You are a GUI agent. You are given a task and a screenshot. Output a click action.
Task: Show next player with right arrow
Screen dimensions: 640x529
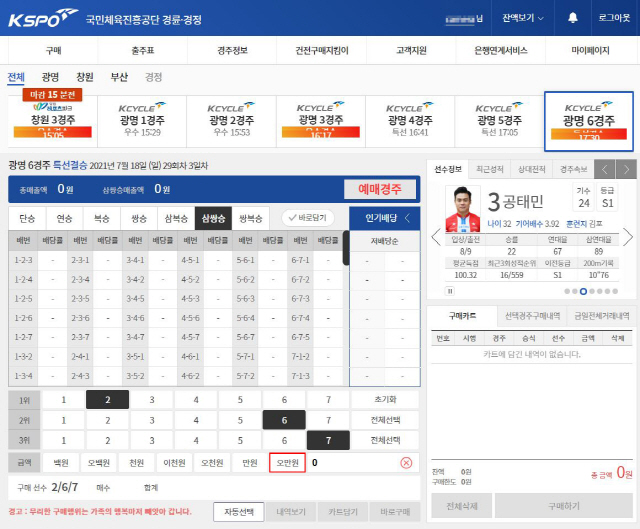coord(628,237)
